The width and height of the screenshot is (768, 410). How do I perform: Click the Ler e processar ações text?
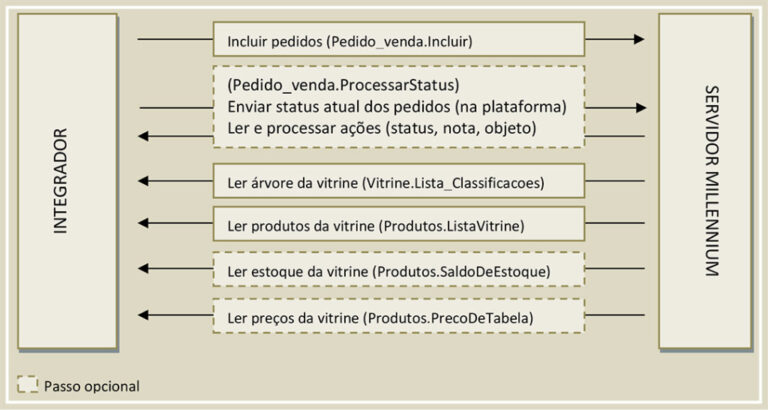383,129
